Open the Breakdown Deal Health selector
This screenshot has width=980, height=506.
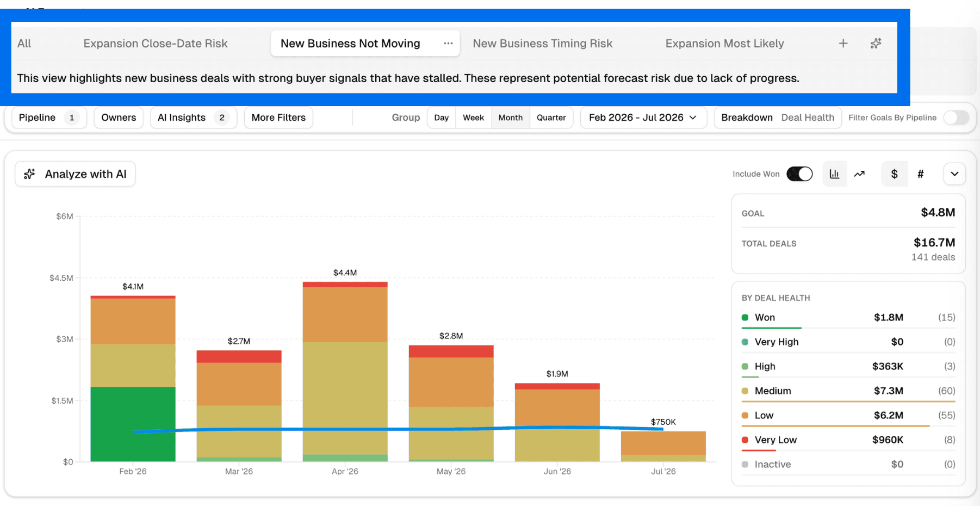(778, 117)
